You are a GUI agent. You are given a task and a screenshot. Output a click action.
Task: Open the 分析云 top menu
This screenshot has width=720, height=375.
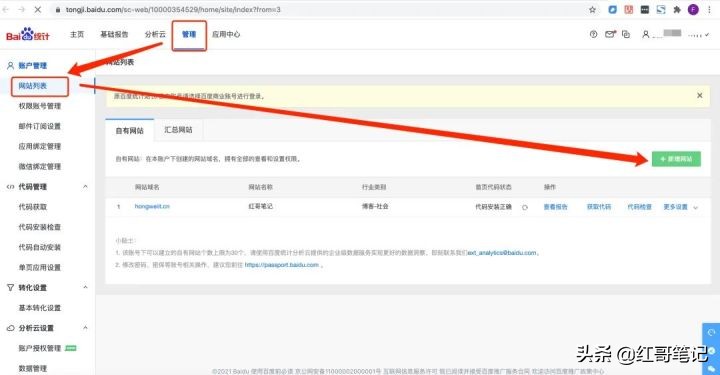(155, 34)
